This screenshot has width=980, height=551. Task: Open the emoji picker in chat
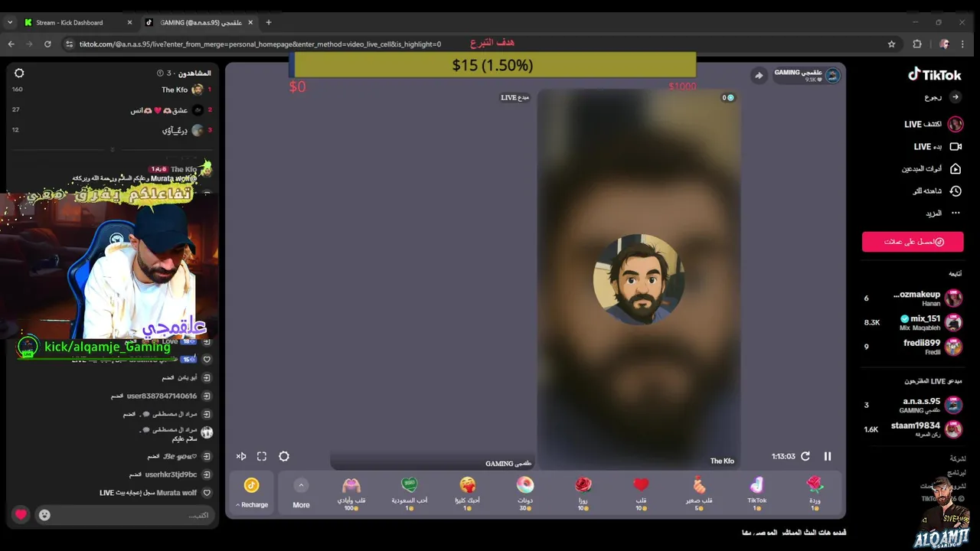44,515
